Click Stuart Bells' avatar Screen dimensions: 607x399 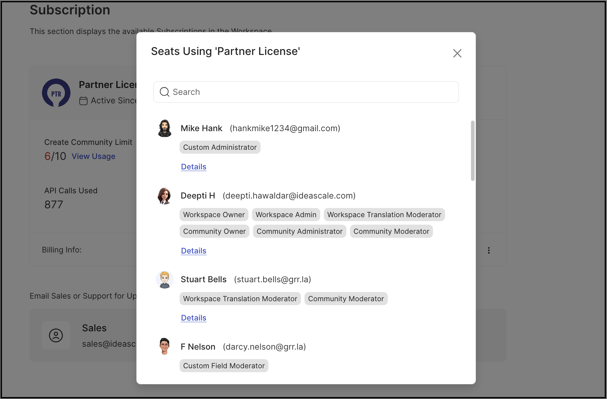click(165, 279)
